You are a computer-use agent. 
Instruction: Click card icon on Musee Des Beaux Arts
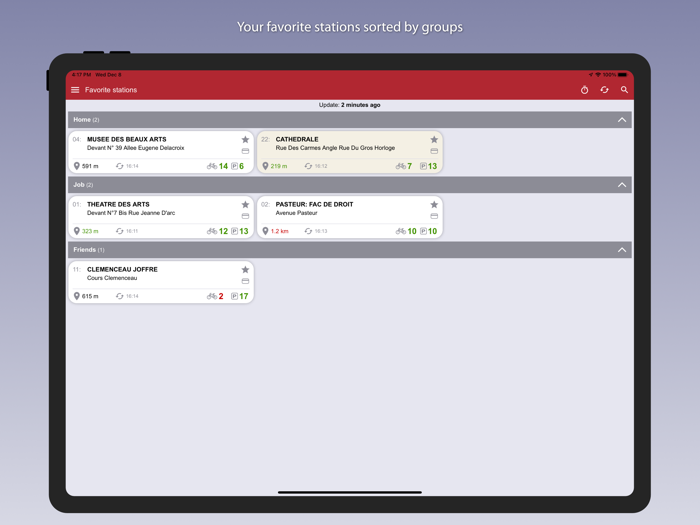pos(245,151)
